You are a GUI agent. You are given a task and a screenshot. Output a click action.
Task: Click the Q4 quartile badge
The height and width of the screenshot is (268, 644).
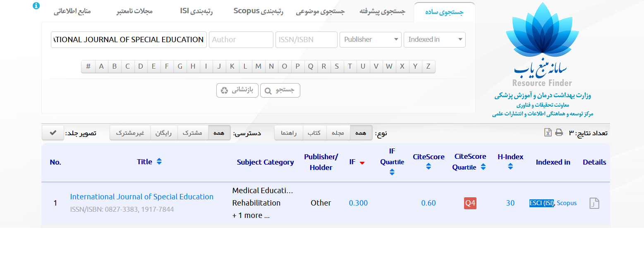pyautogui.click(x=470, y=203)
